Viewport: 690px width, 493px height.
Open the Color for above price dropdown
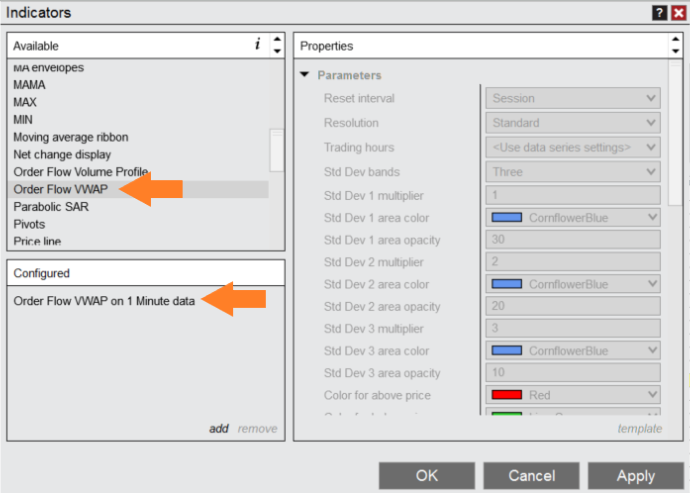click(x=573, y=395)
